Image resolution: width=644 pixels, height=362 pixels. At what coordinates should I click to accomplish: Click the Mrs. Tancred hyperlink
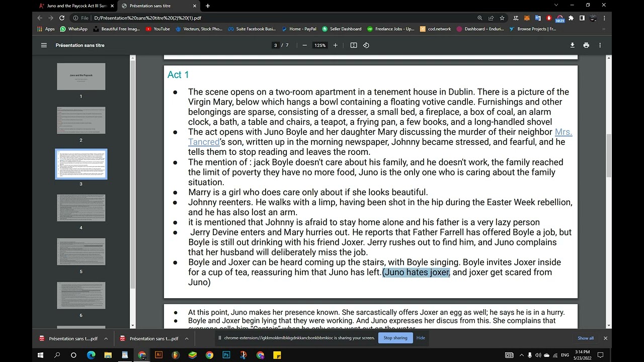tap(563, 132)
